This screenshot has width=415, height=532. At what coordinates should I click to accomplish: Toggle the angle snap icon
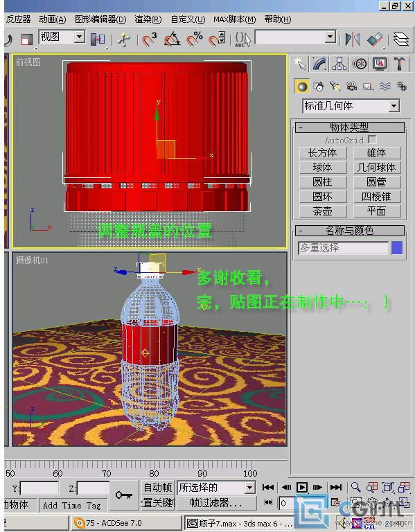[172, 39]
